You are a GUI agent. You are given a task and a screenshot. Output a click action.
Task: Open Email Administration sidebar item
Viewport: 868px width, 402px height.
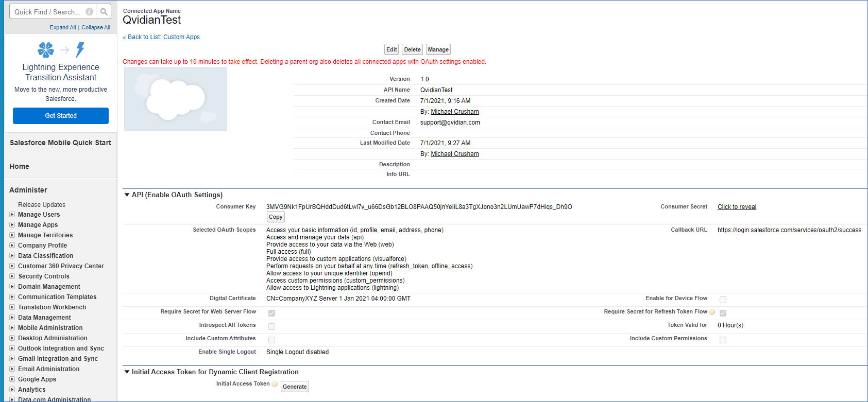49,369
